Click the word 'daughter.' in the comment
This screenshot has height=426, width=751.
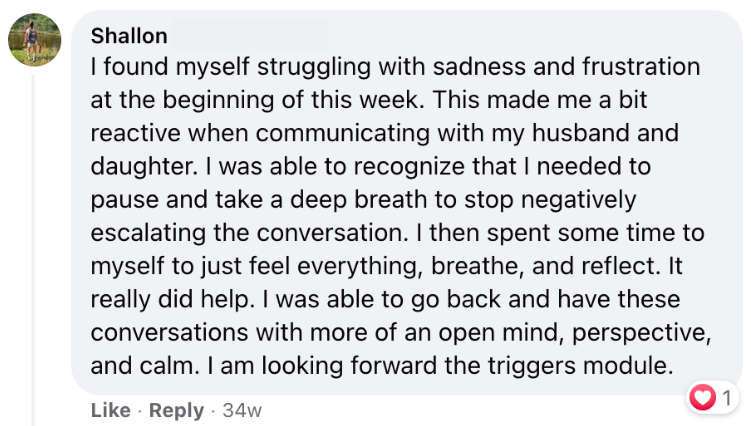(x=144, y=166)
